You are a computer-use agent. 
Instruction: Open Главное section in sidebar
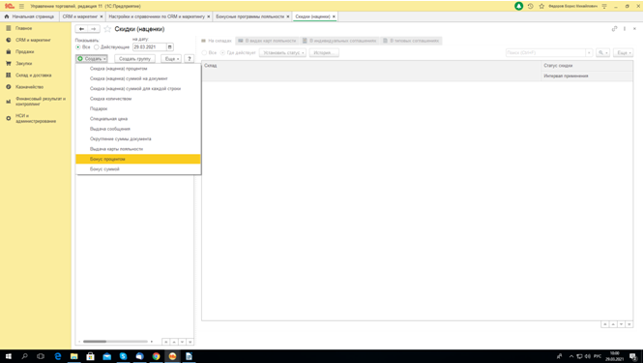click(x=24, y=28)
